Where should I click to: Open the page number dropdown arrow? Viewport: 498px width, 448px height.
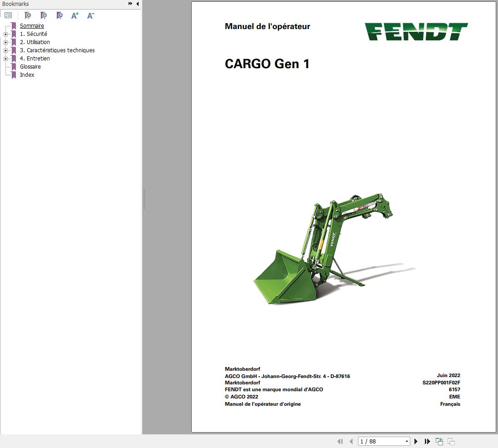coord(407,441)
